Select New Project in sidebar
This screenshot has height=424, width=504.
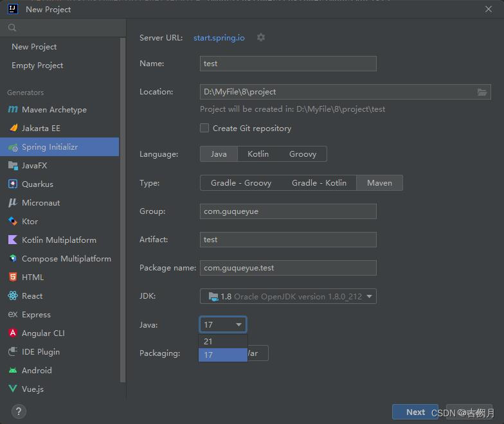[x=34, y=46]
